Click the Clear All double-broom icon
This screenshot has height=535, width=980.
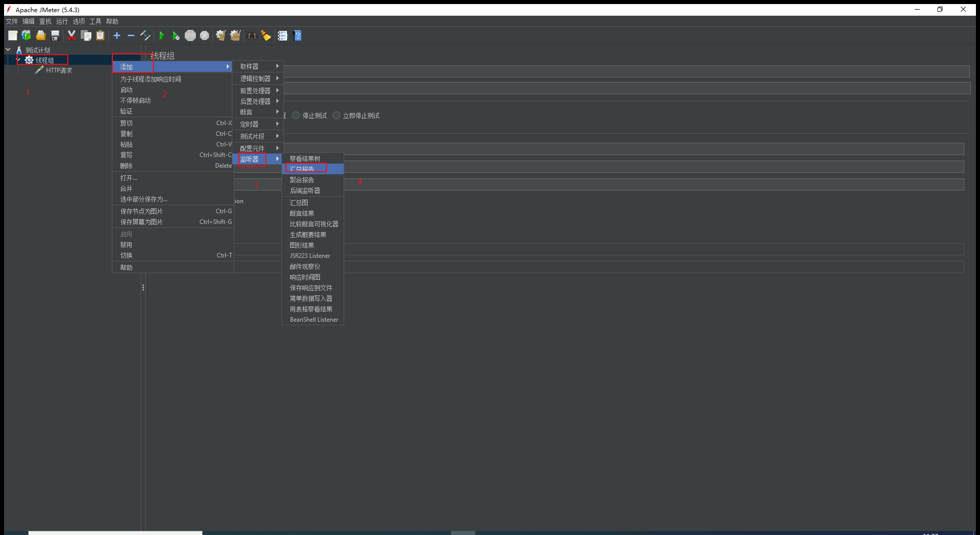click(235, 35)
